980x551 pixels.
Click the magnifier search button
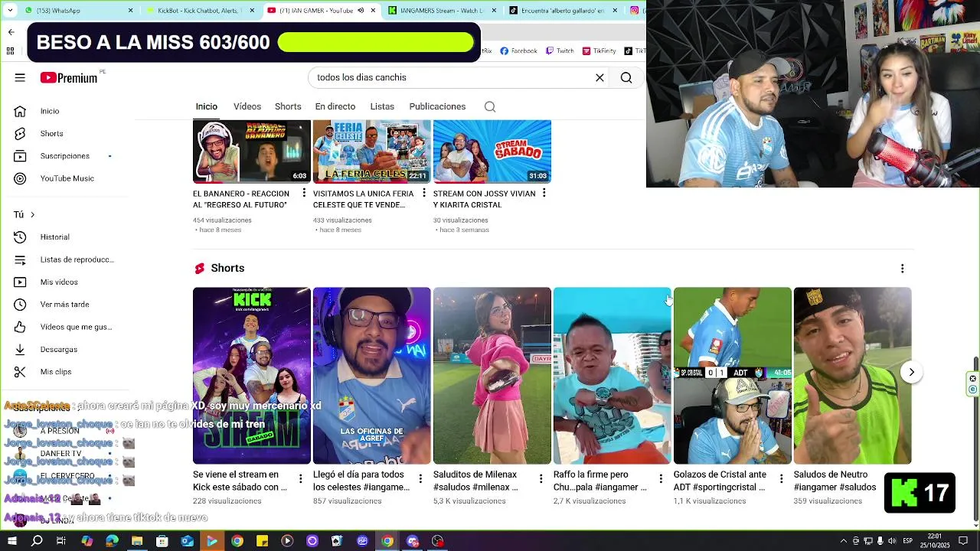coord(626,77)
